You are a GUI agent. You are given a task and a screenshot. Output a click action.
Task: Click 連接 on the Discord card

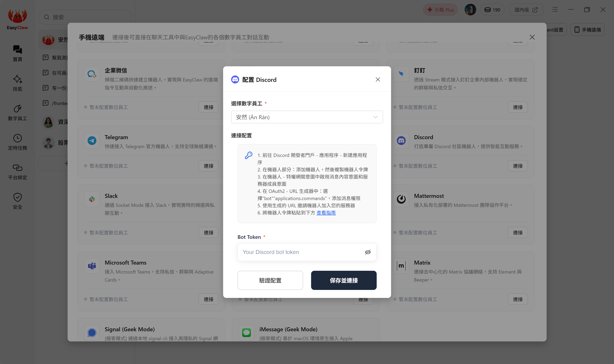pyautogui.click(x=517, y=166)
